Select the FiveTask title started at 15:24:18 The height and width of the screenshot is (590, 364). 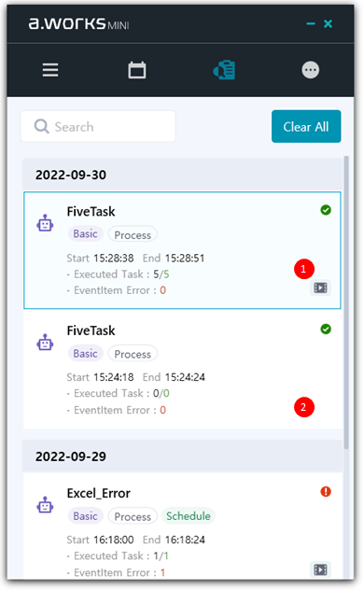click(91, 330)
